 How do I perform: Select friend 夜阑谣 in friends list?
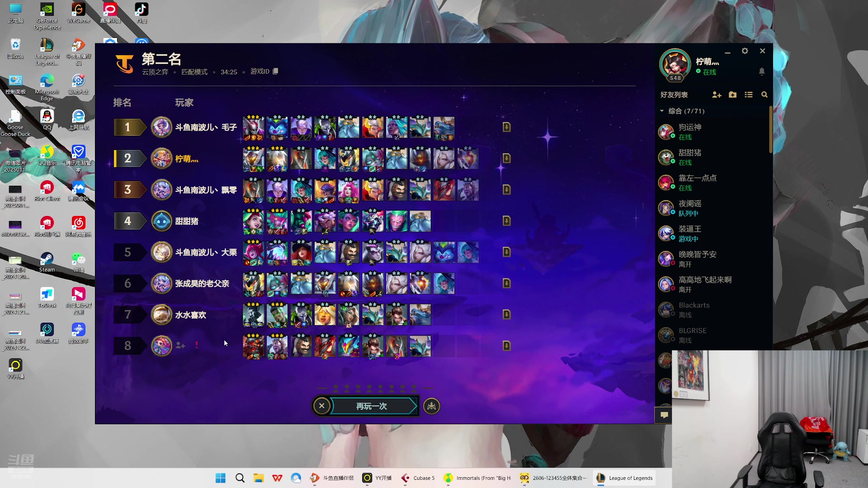click(x=712, y=208)
